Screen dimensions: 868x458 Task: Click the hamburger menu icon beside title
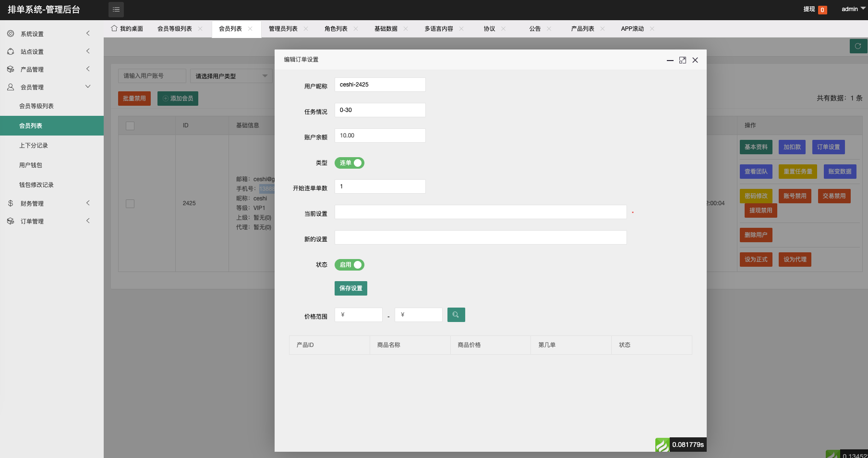pyautogui.click(x=116, y=9)
